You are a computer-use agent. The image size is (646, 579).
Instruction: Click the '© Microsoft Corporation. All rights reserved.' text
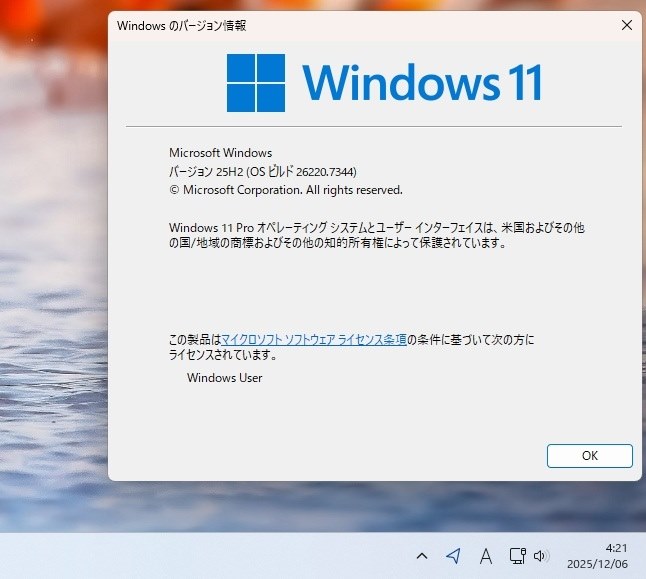286,190
